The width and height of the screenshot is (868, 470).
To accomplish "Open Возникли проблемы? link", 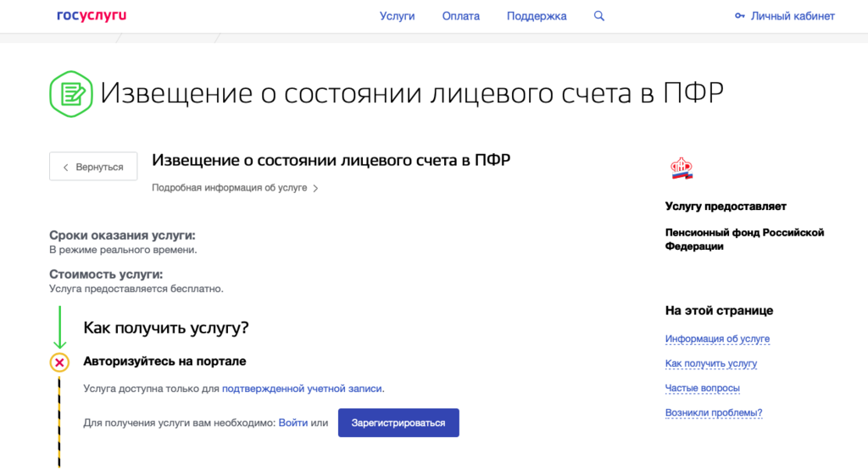I will click(713, 413).
